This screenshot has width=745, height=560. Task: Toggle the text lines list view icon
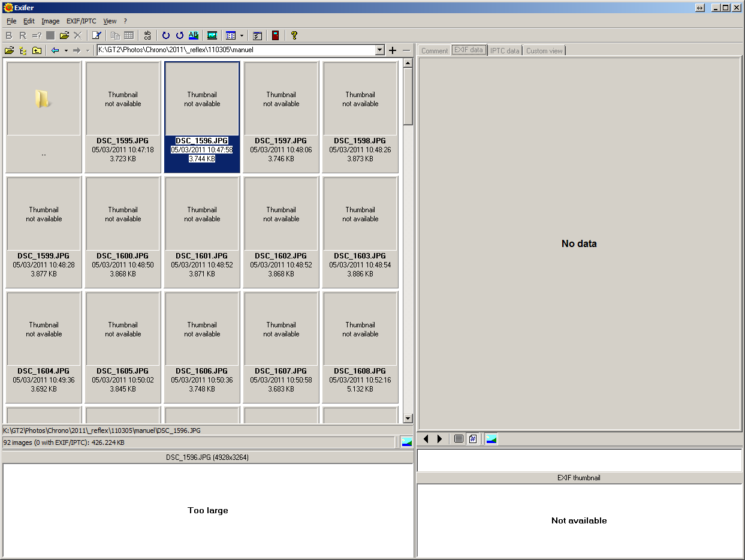coord(459,439)
